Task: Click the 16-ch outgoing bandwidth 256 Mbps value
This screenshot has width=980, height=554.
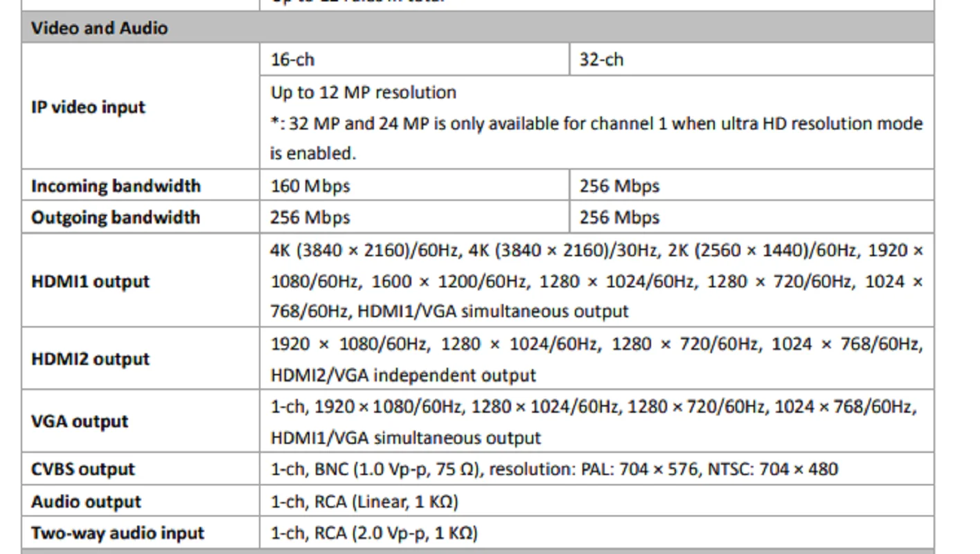Action: 310,217
